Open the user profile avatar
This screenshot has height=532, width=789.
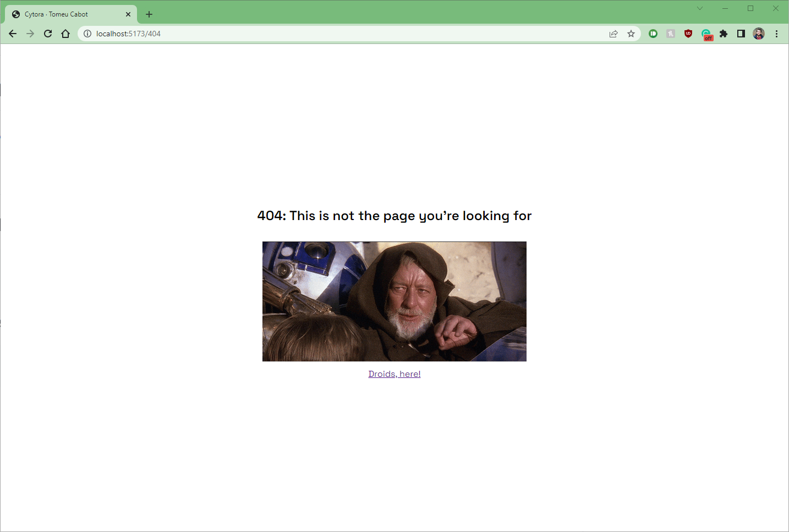tap(759, 34)
